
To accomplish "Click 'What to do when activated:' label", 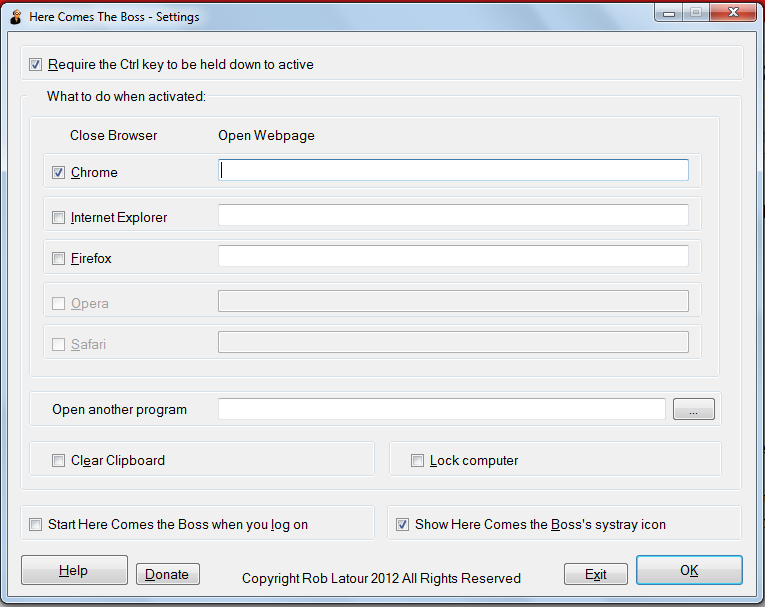I will (126, 97).
